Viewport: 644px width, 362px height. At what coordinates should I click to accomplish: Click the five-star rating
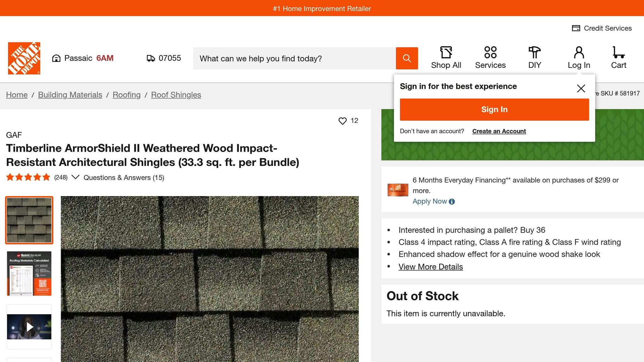[28, 177]
